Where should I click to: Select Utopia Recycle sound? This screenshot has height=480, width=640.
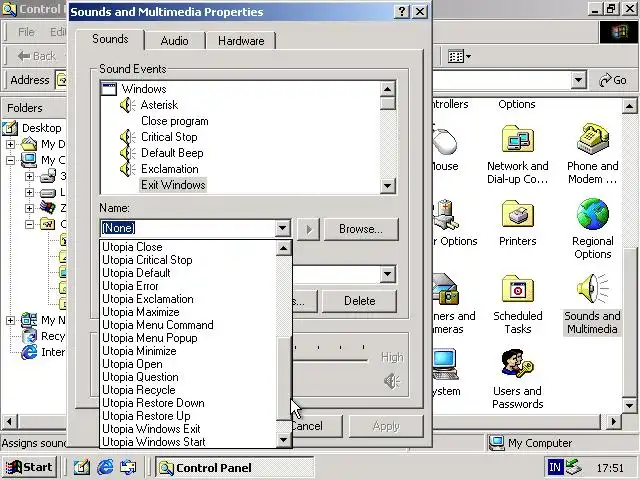[188, 390]
